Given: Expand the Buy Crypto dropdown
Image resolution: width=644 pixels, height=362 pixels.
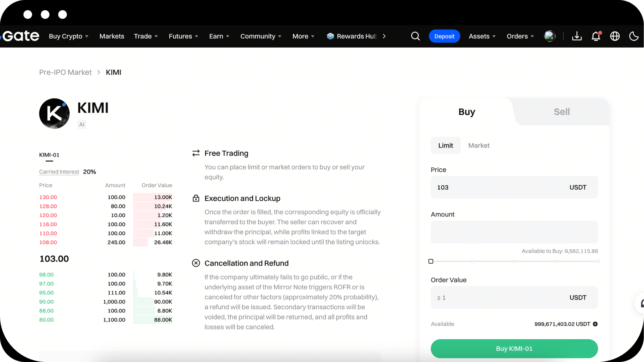Looking at the screenshot, I should 68,36.
